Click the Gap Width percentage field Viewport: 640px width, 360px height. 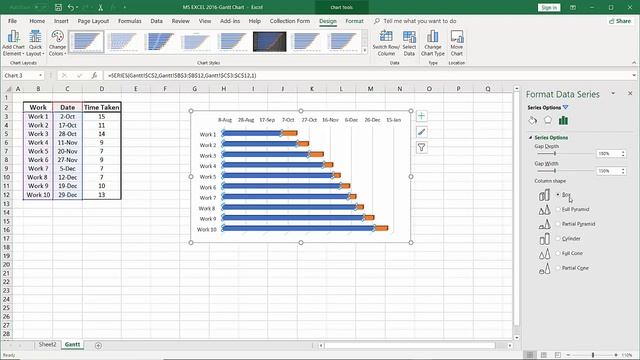pos(608,171)
